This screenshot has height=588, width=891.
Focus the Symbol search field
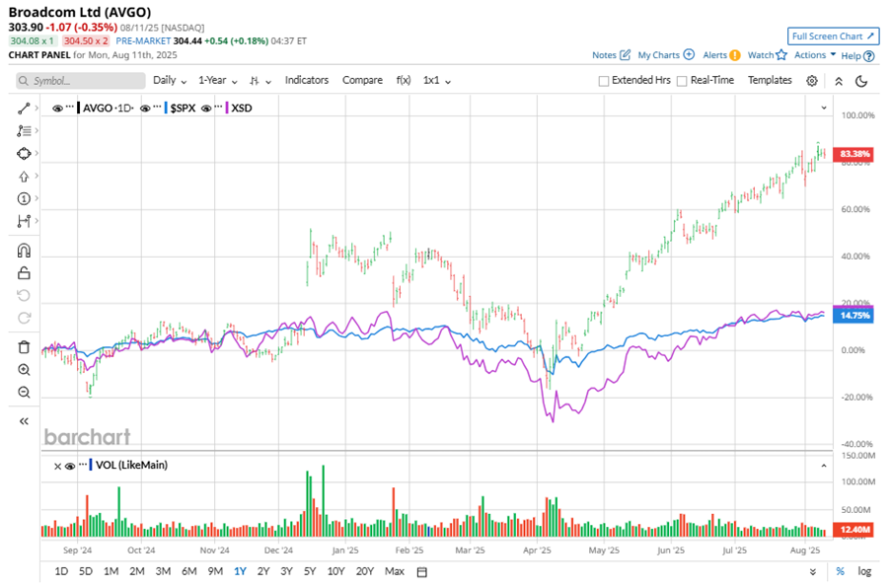coord(81,81)
